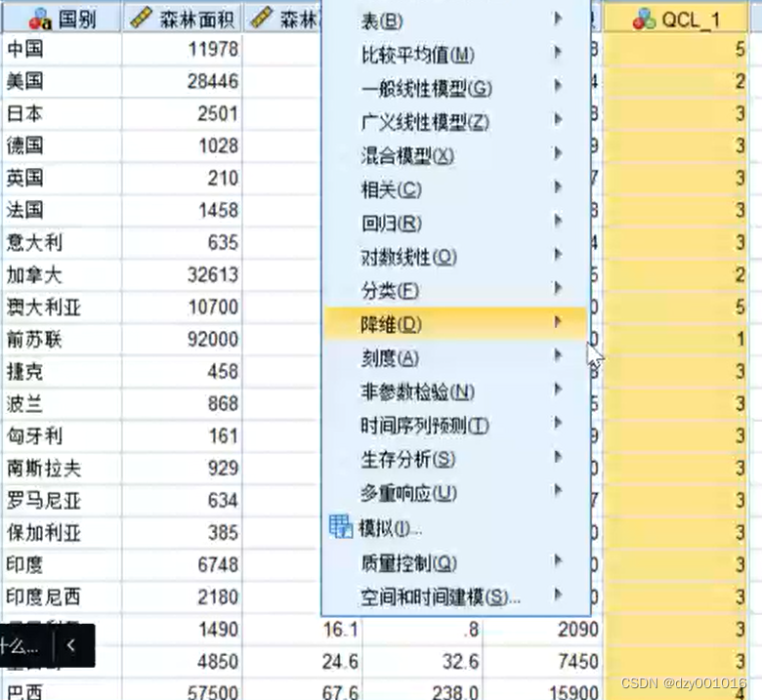Click the ruler icon of the partly hidden 森林 column

262,19
